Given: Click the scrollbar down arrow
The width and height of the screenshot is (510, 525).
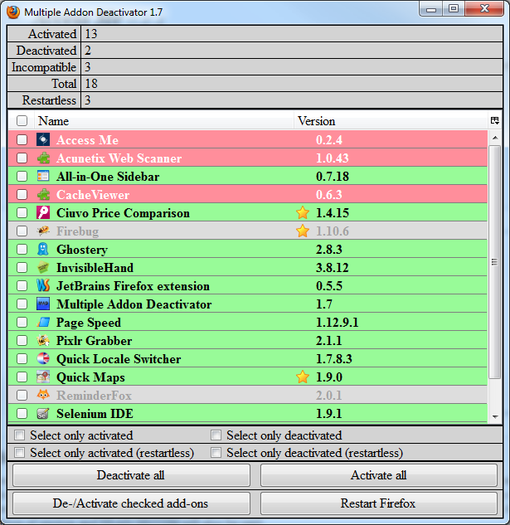Looking at the screenshot, I should pyautogui.click(x=495, y=417).
